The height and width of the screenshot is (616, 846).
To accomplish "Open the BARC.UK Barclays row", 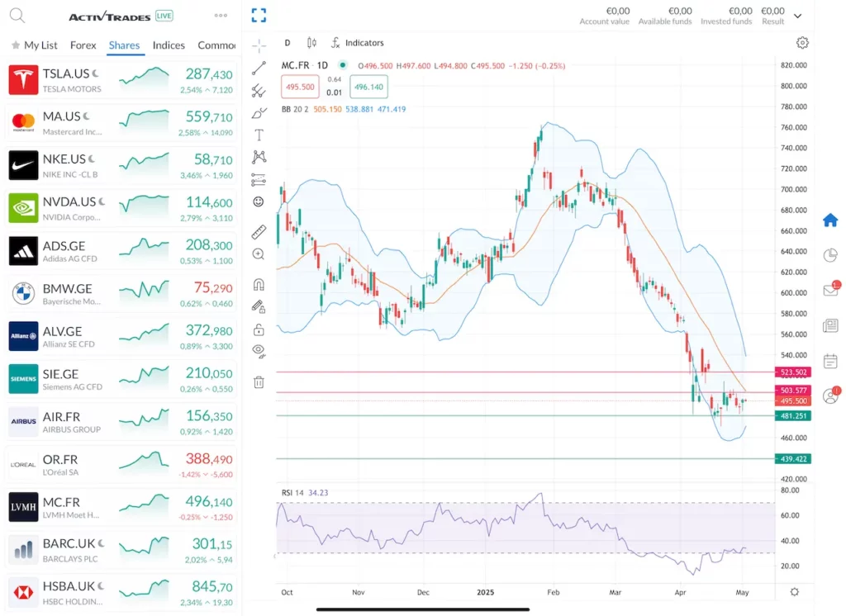I will (121, 550).
